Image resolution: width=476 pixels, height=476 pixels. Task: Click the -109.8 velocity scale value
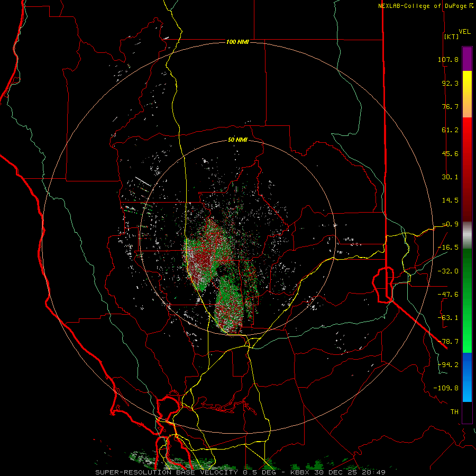coord(446,388)
